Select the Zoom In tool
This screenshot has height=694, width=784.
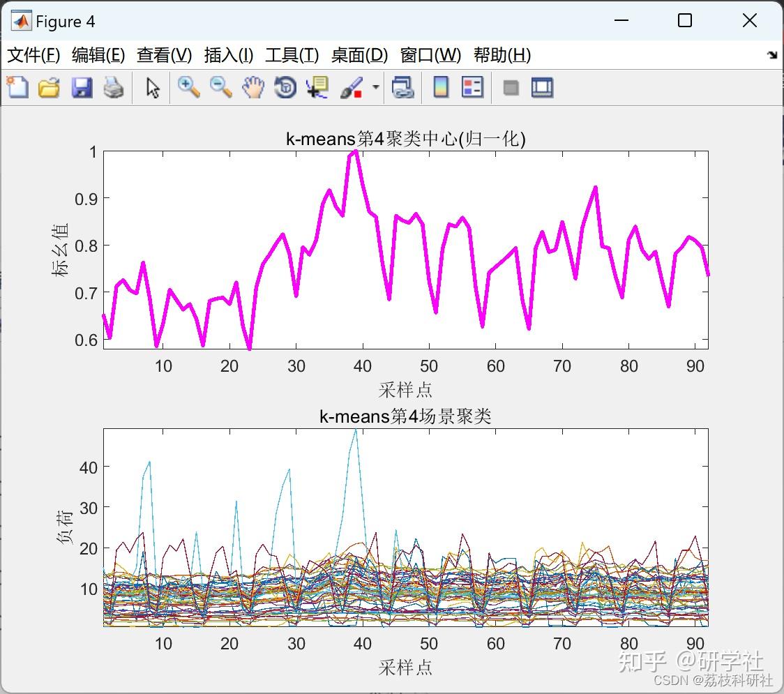click(187, 87)
